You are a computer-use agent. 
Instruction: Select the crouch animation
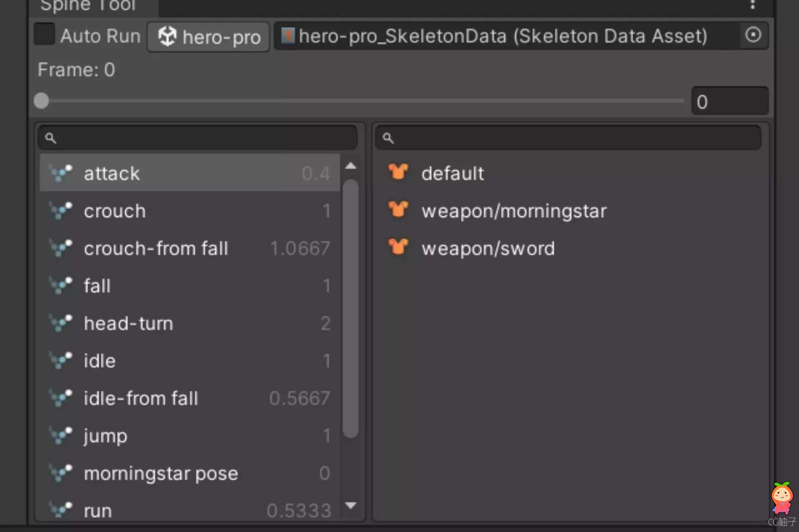click(x=190, y=211)
